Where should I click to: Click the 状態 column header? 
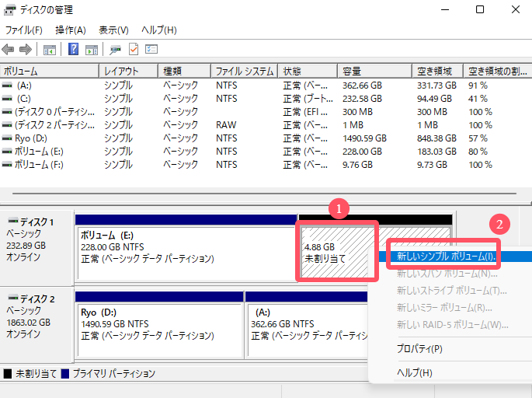[x=308, y=72]
